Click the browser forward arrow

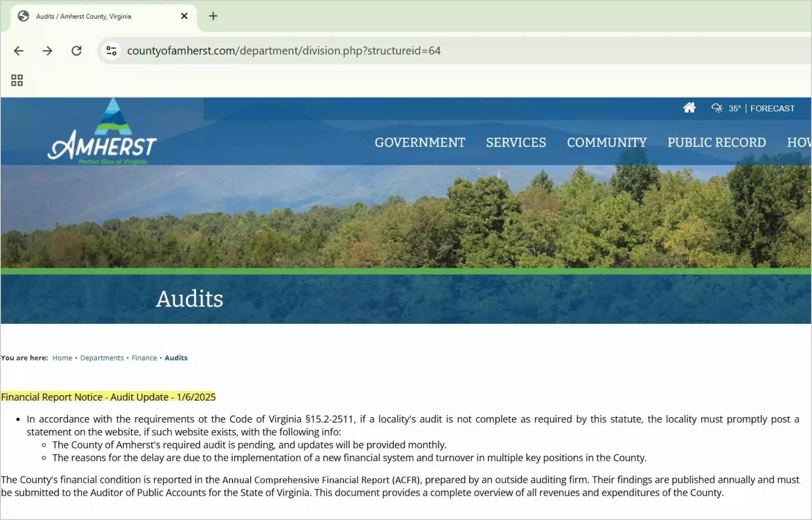click(48, 51)
